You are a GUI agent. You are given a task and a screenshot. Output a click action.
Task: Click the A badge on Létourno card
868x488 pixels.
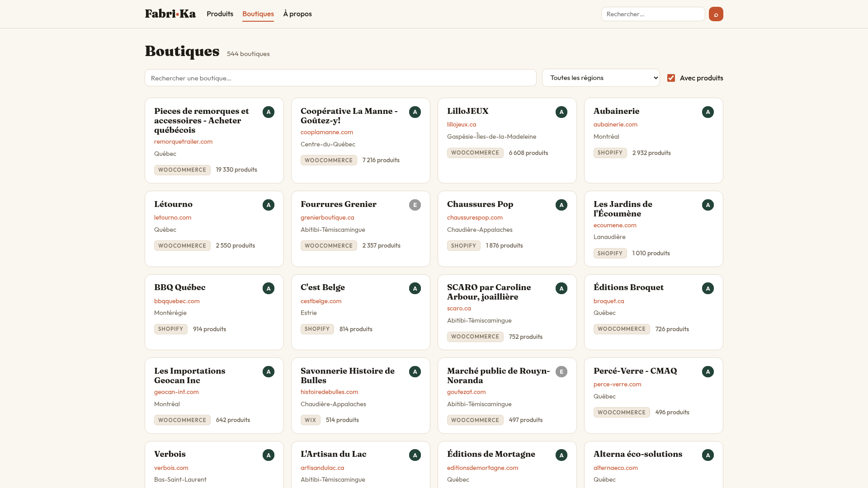coord(269,205)
